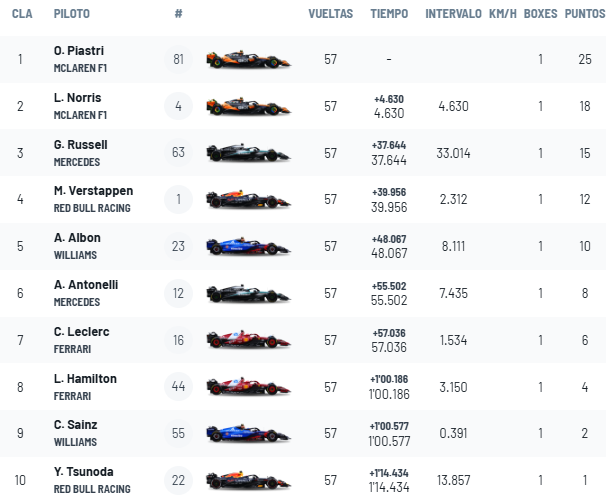The image size is (606, 503).
Task: Click the INTERVALO column header
Action: [453, 14]
